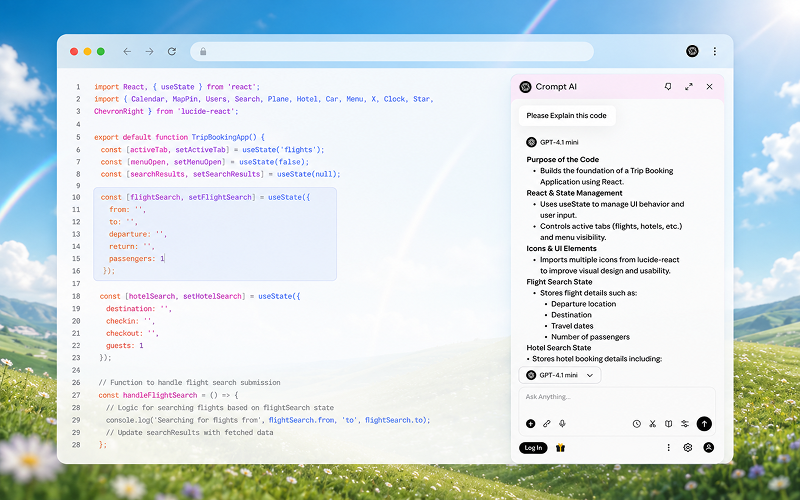Pin the Crompt AI panel
The width and height of the screenshot is (800, 500).
(x=668, y=87)
